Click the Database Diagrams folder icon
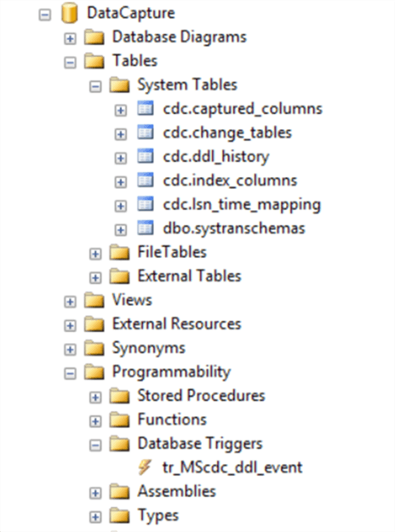The height and width of the screenshot is (532, 395). coord(94,37)
